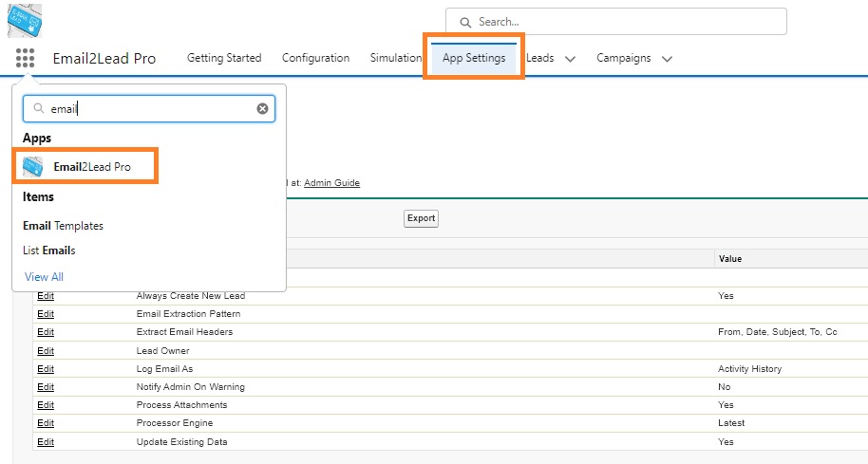Click the Email2Lead Pro app icon in results

(x=32, y=166)
